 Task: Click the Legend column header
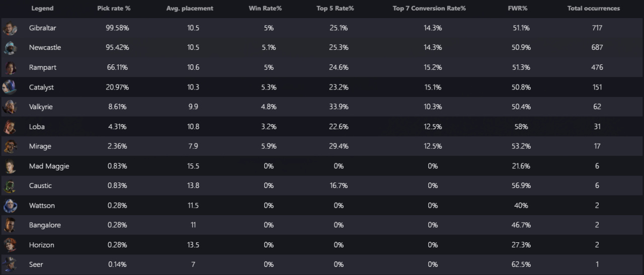point(42,9)
